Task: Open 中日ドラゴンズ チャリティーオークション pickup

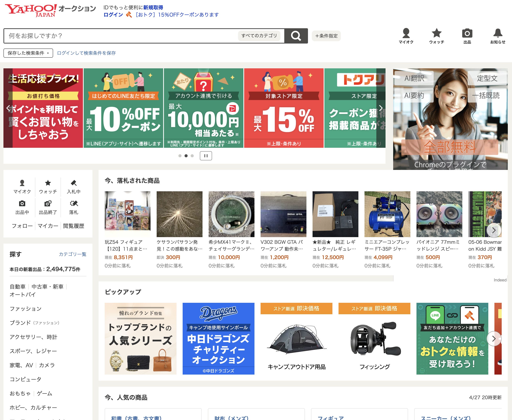Action: pos(218,339)
